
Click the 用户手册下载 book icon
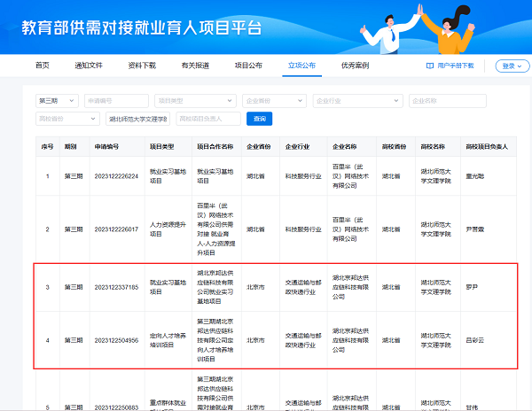430,66
